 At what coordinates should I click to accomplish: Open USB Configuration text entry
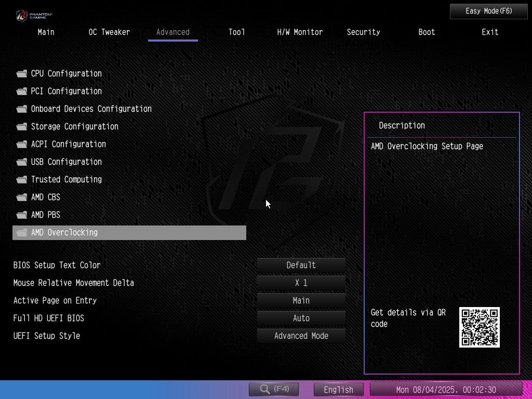click(66, 162)
